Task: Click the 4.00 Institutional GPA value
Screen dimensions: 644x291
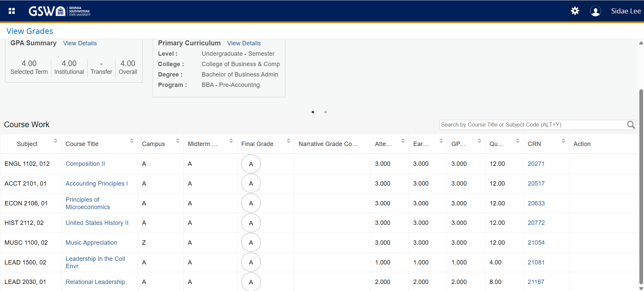Action: point(69,63)
